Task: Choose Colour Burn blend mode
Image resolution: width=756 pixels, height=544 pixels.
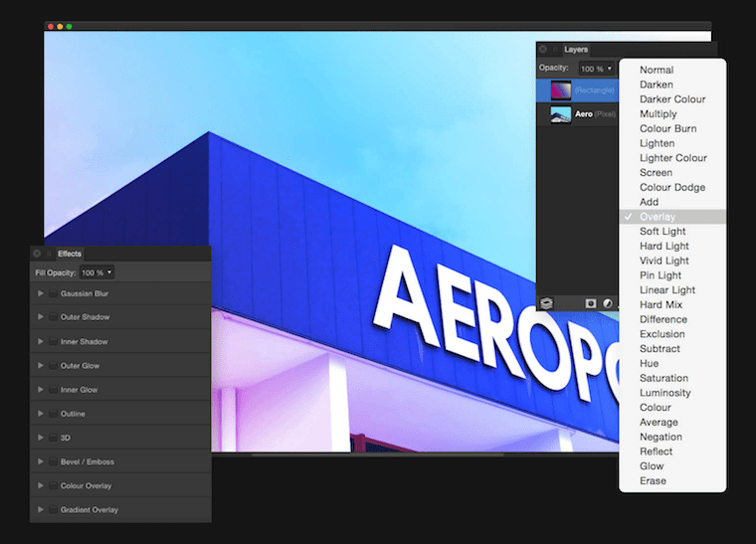Action: point(672,128)
